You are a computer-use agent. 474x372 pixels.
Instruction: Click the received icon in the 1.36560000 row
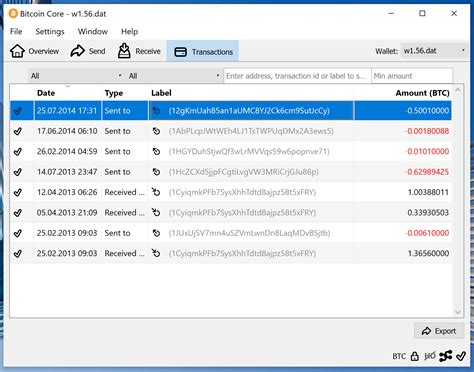tap(156, 253)
